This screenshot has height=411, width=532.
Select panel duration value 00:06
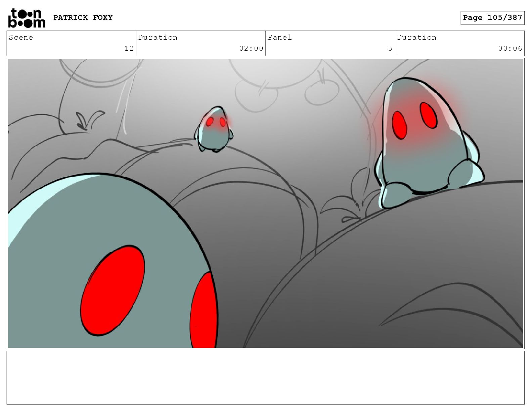tap(510, 48)
